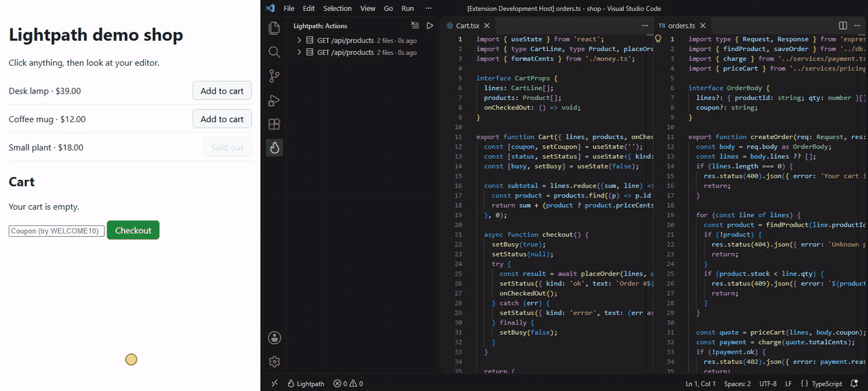Click the Sold out button for Small plant

pyautogui.click(x=227, y=147)
